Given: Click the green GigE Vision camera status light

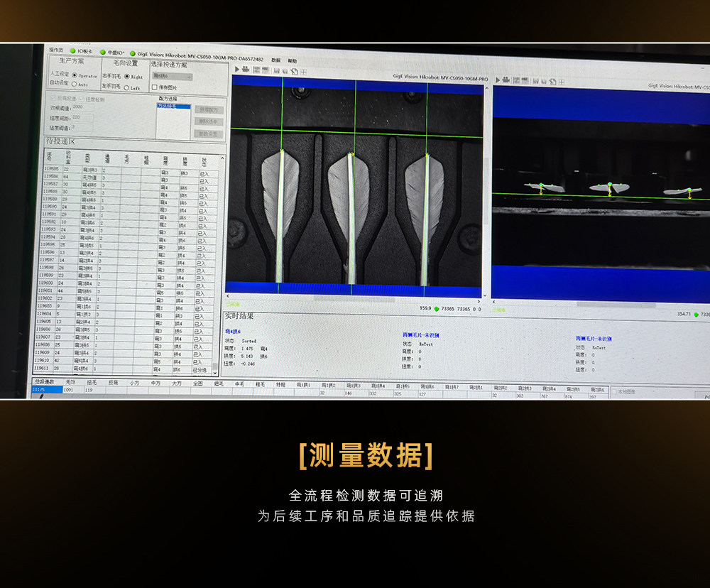Looking at the screenshot, I should click(133, 53).
